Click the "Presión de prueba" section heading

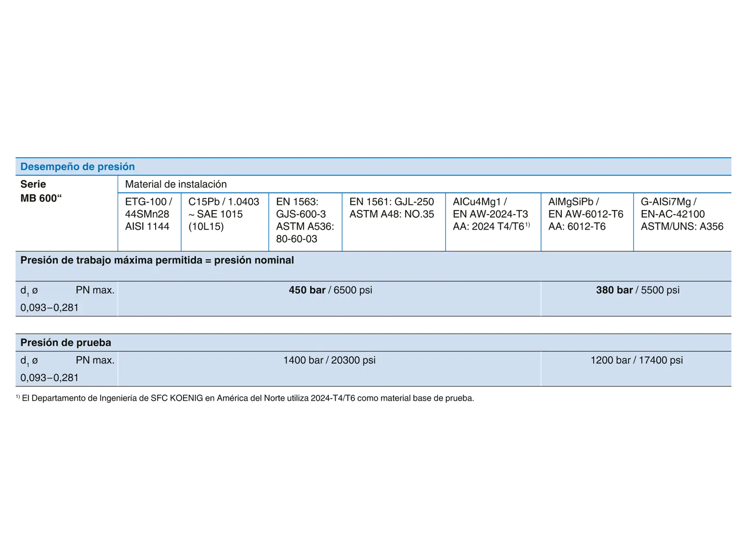65,343
